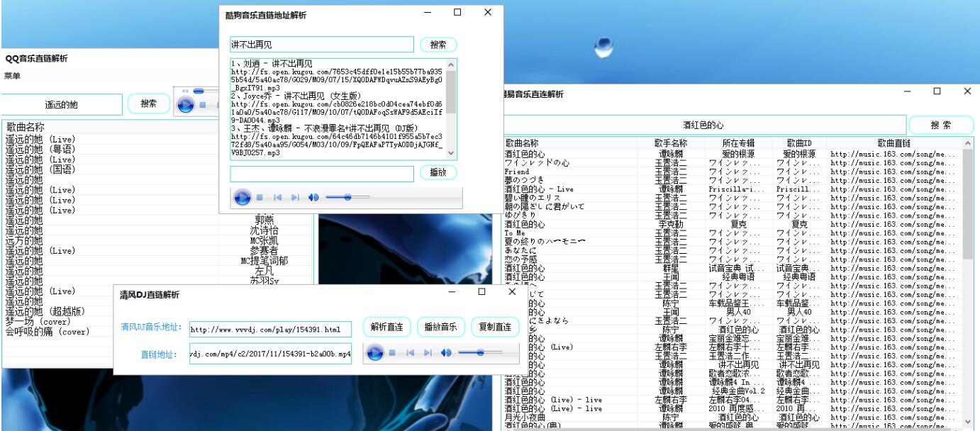Viewport: 980px width, 431px height.
Task: Select the 酒红色的心 - Live row
Action: pyautogui.click(x=733, y=189)
